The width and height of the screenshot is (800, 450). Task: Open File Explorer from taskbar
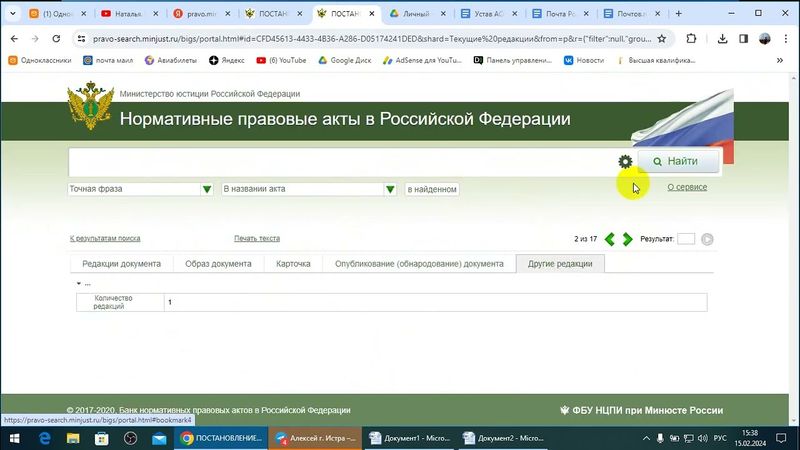pyautogui.click(x=73, y=438)
